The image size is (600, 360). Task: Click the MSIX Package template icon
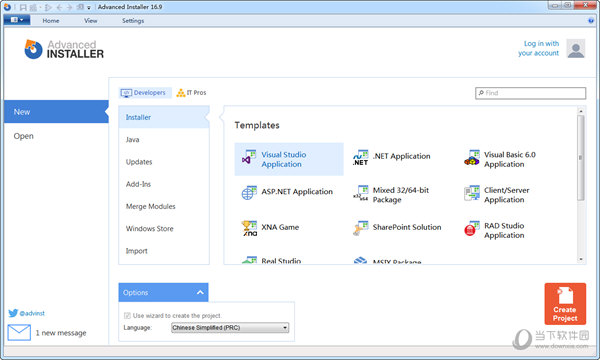[360, 261]
